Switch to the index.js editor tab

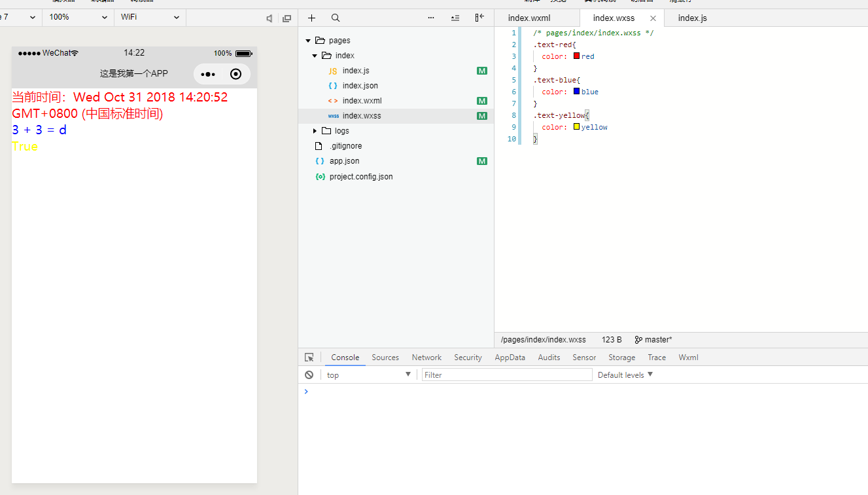pos(692,18)
